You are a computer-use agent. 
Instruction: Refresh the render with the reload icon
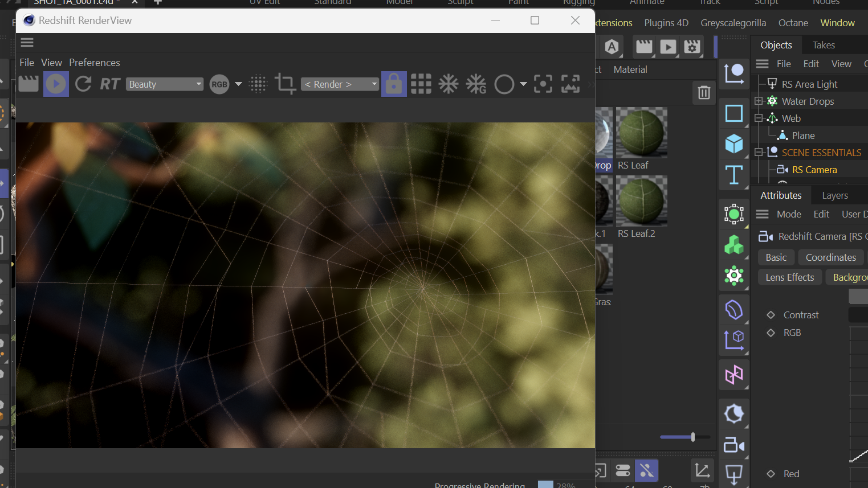(x=83, y=84)
